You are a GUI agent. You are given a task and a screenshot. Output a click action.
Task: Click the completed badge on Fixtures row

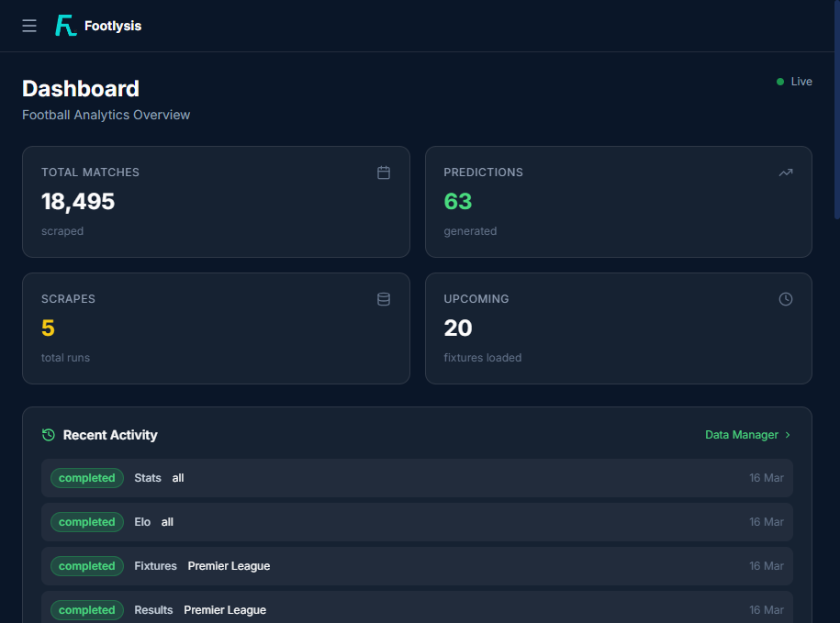[x=86, y=566]
